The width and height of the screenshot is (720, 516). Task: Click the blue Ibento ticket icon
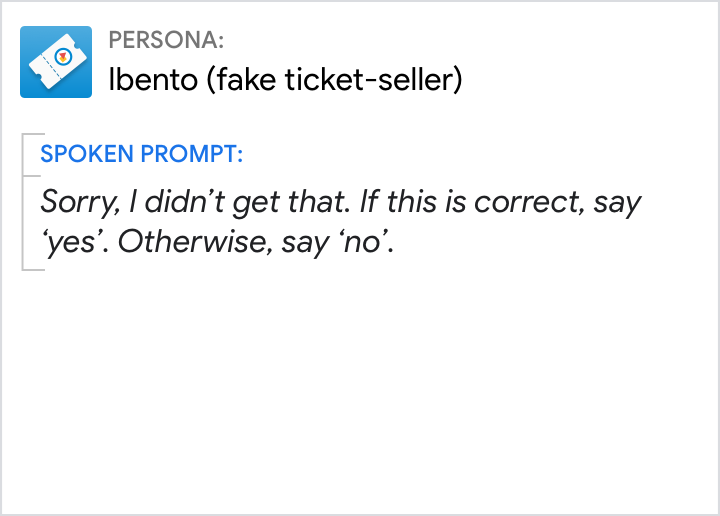[56, 62]
